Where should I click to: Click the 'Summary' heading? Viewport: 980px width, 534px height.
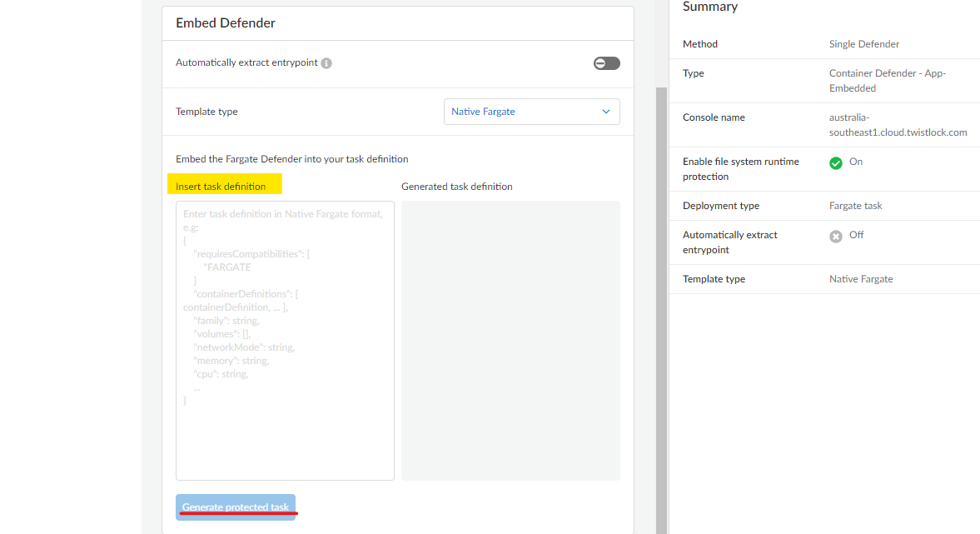[710, 7]
